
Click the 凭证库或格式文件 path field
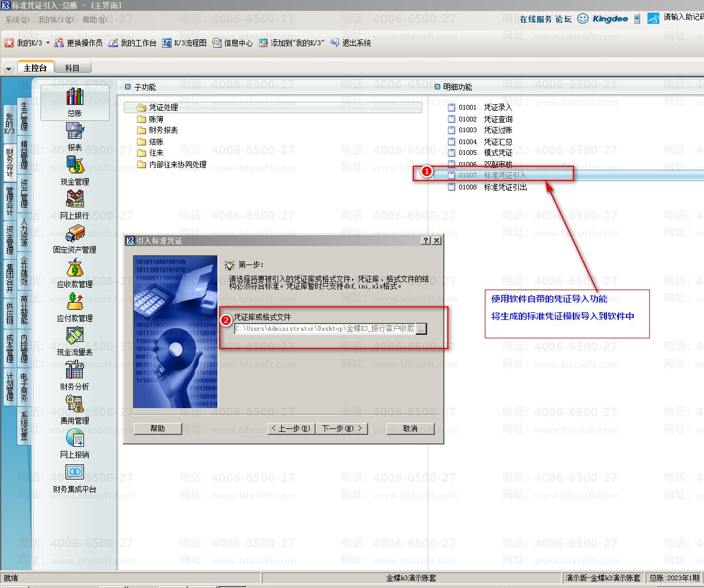tap(325, 328)
